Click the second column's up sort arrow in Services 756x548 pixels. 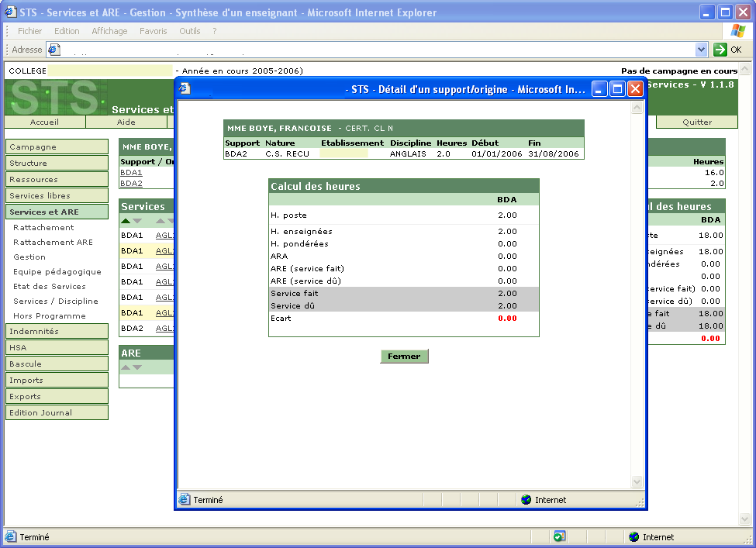click(x=160, y=221)
